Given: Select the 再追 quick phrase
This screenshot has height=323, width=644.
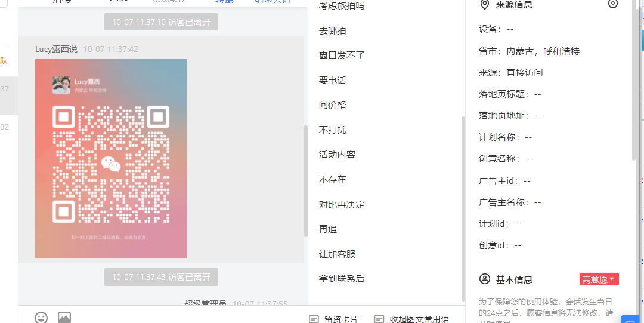Looking at the screenshot, I should tap(328, 229).
